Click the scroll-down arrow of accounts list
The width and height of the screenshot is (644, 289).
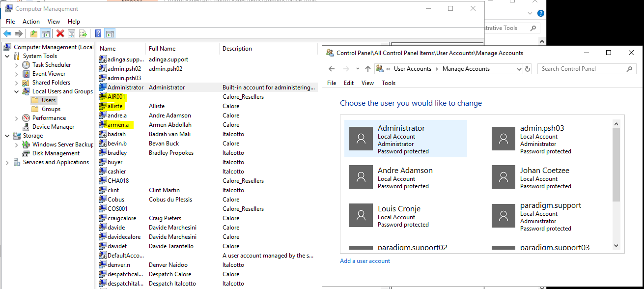[616, 246]
